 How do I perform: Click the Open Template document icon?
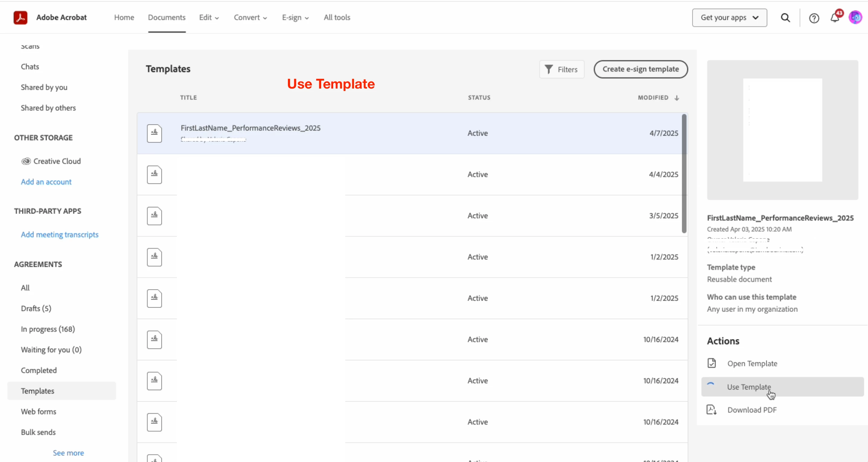point(712,363)
